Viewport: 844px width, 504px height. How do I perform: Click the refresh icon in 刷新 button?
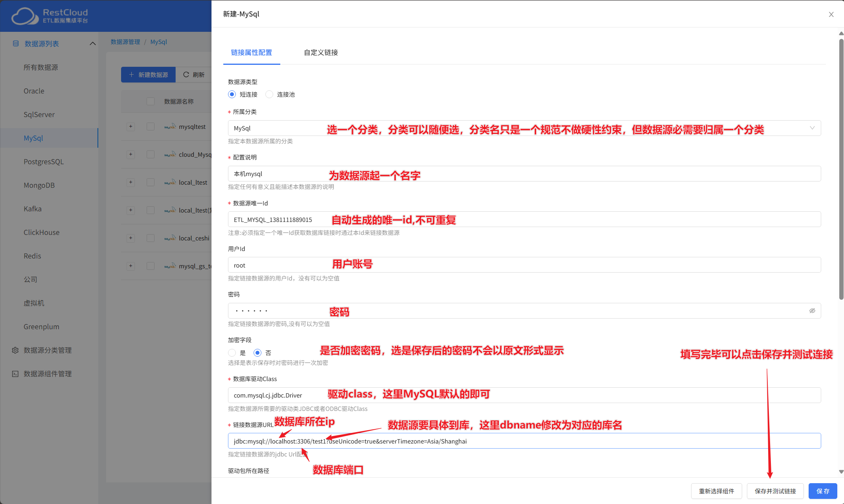click(186, 75)
